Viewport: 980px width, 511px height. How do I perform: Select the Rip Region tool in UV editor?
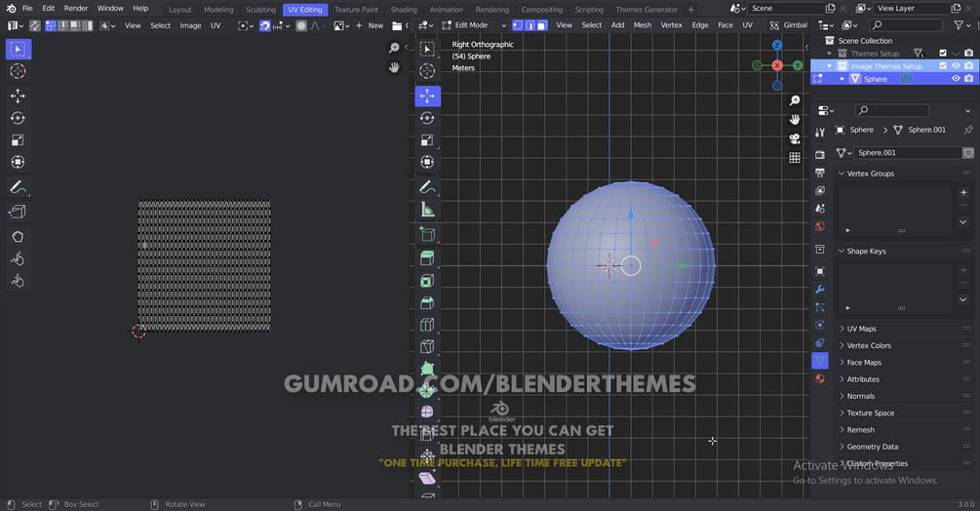[x=19, y=212]
